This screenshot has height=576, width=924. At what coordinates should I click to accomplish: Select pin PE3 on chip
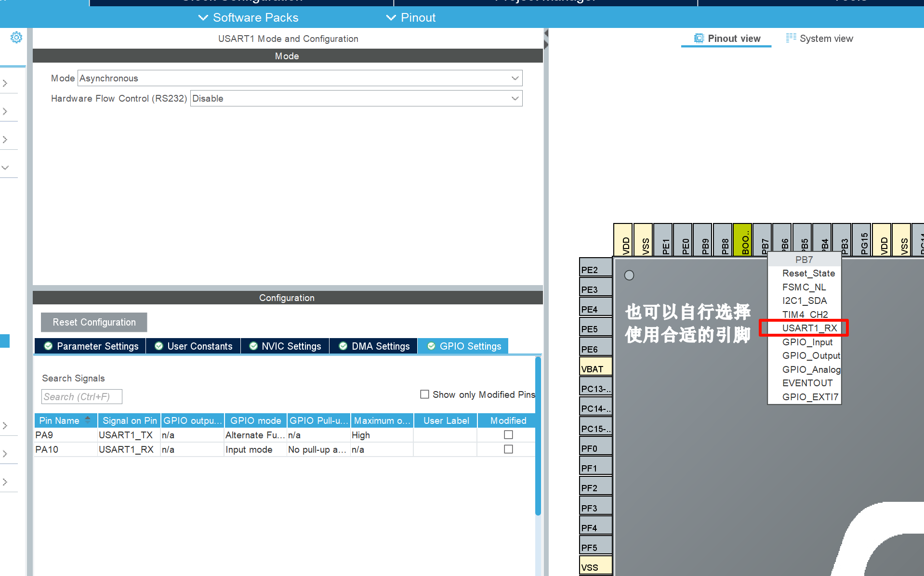point(595,287)
